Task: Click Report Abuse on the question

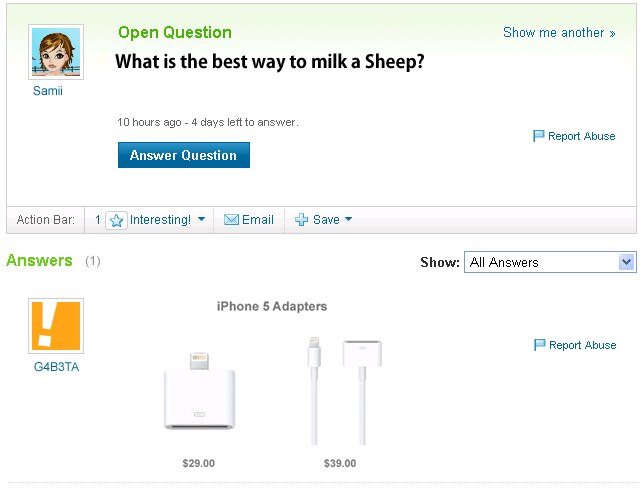Action: [x=581, y=136]
